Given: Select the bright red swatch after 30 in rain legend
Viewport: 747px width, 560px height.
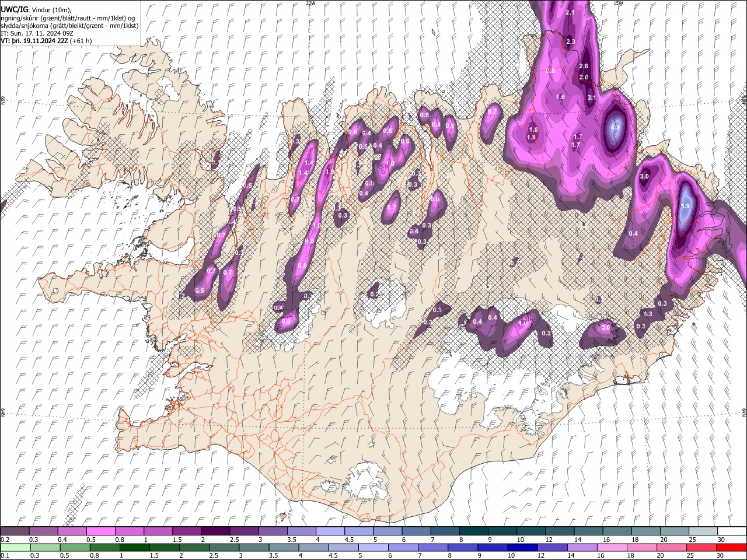Looking at the screenshot, I should [x=732, y=547].
